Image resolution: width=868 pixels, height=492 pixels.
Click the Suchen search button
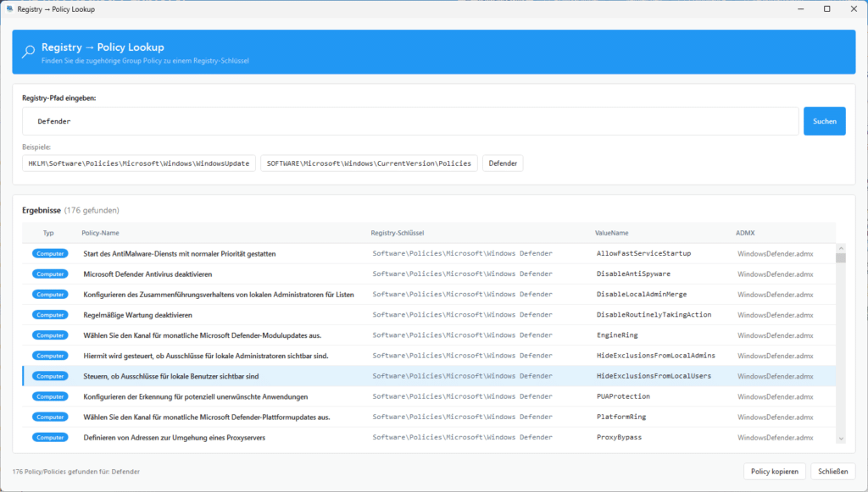tap(824, 121)
